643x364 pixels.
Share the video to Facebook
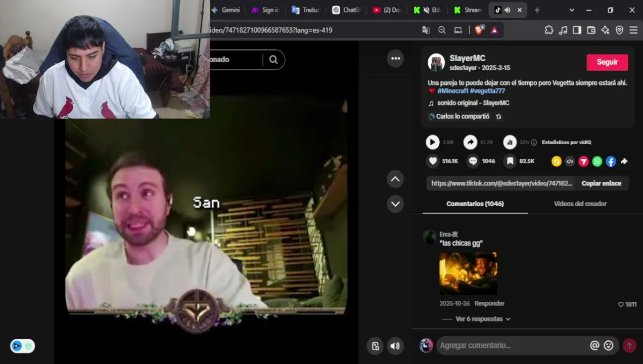(x=611, y=161)
